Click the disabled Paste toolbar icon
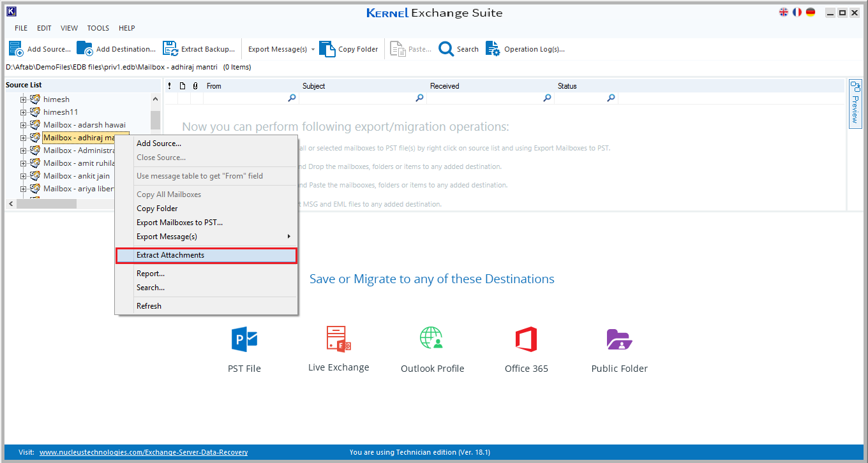This screenshot has height=463, width=868. coord(398,48)
